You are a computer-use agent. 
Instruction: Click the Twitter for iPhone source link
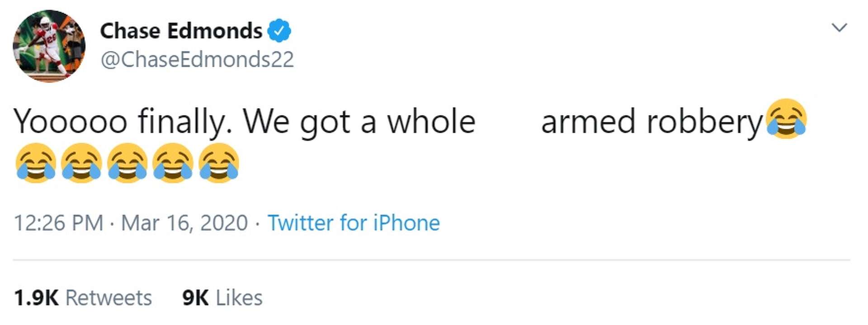pyautogui.click(x=354, y=223)
